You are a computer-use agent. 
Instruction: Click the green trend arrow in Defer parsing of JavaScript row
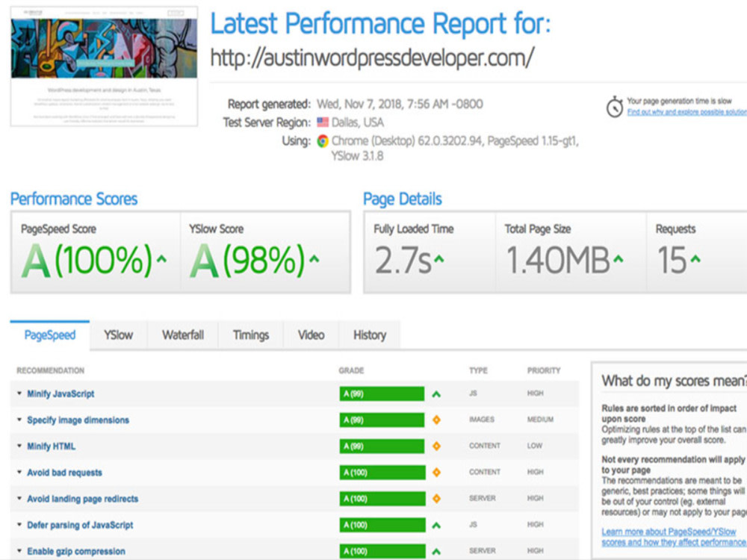pyautogui.click(x=436, y=525)
